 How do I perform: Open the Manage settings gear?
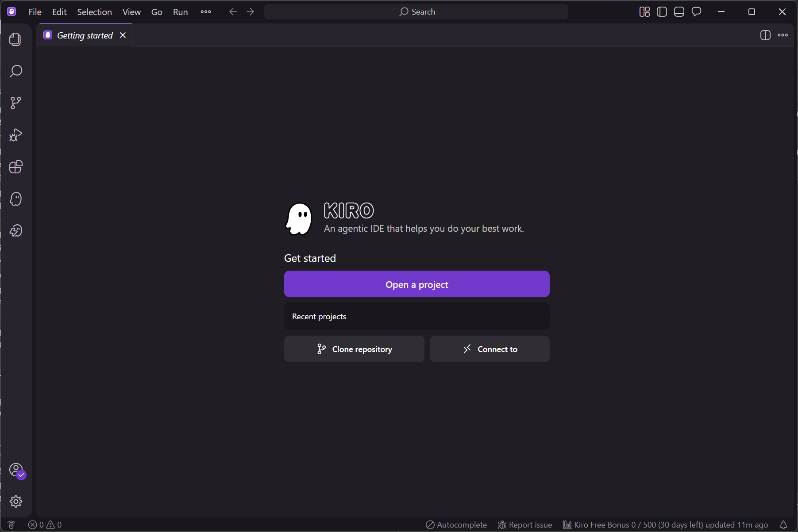(15, 501)
